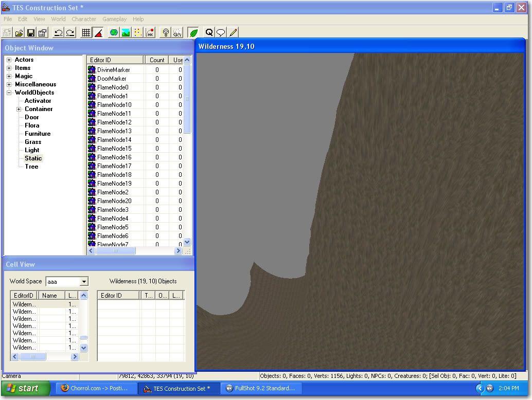This screenshot has height=400, width=532.
Task: Click TES Construction Set taskbar button
Action: coord(179,389)
